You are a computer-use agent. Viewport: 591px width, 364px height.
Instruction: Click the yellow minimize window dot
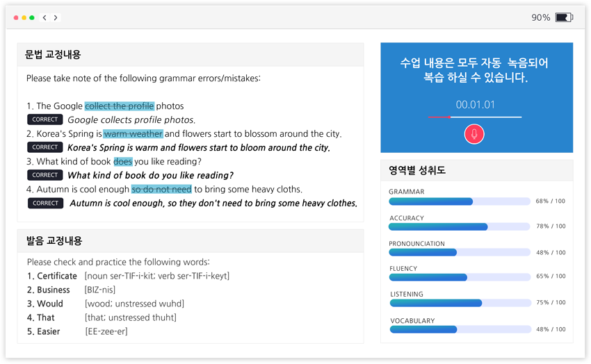24,17
